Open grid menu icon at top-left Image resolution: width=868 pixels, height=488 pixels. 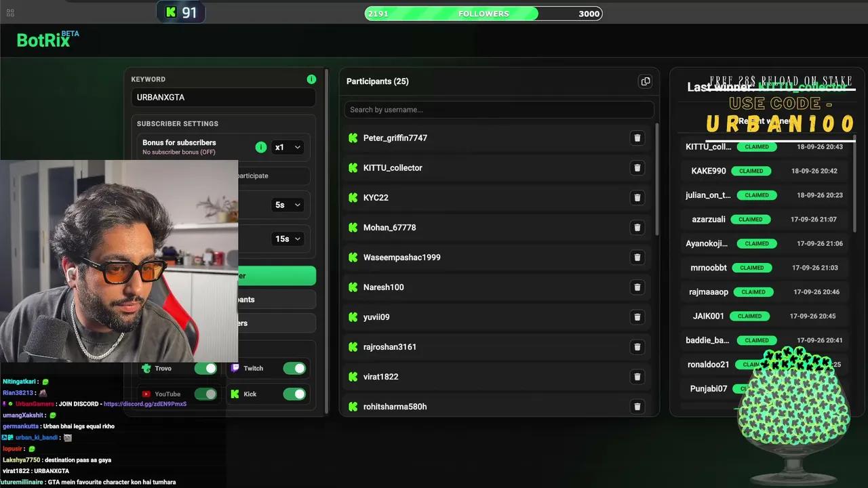click(10, 13)
